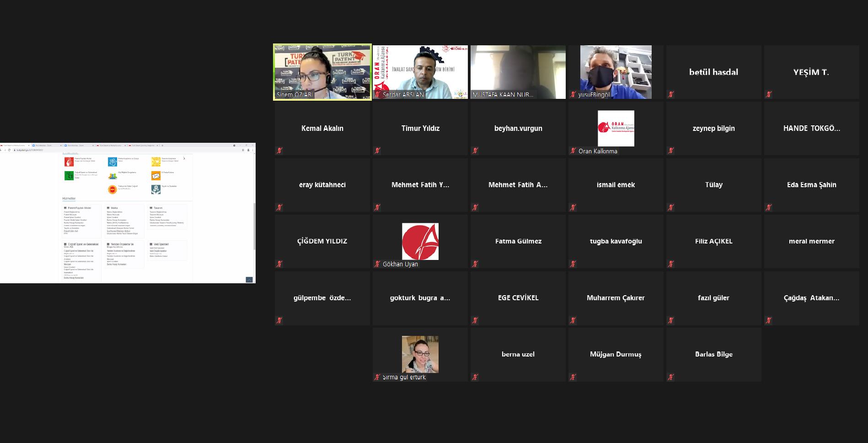Open the Chrome profile account menu

click(248, 150)
